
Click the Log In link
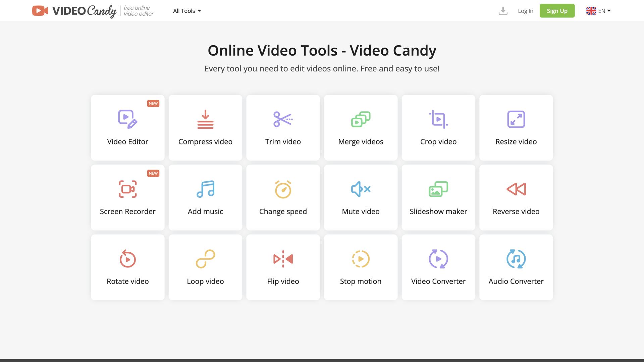(525, 11)
